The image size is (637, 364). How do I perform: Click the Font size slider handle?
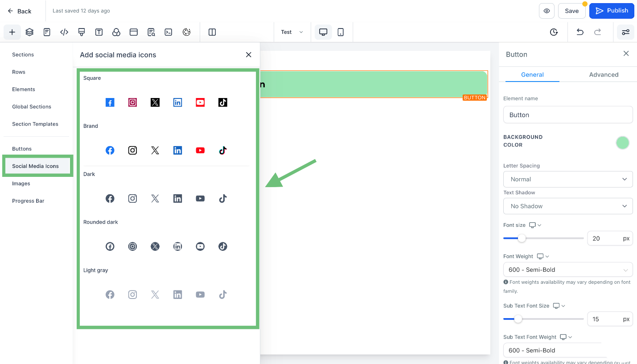tap(522, 238)
